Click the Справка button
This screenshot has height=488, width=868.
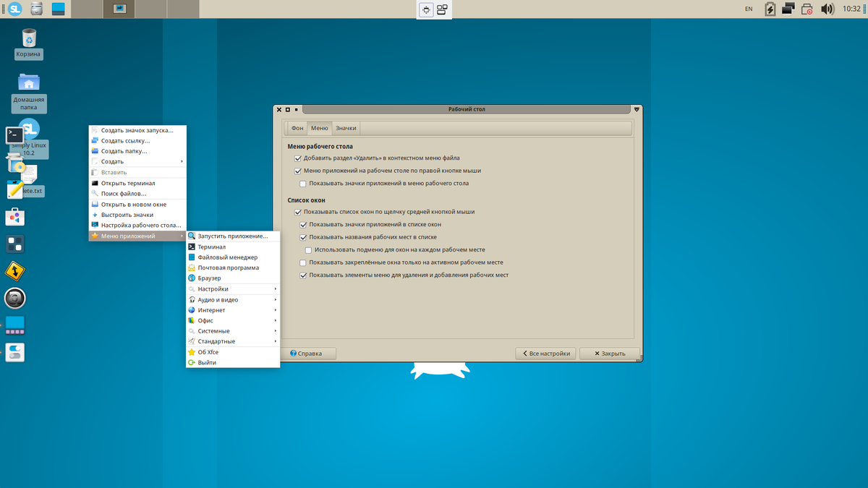pyautogui.click(x=310, y=353)
